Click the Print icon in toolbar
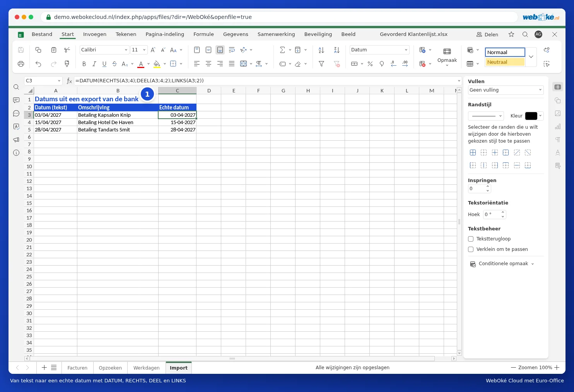574x392 pixels. point(21,64)
